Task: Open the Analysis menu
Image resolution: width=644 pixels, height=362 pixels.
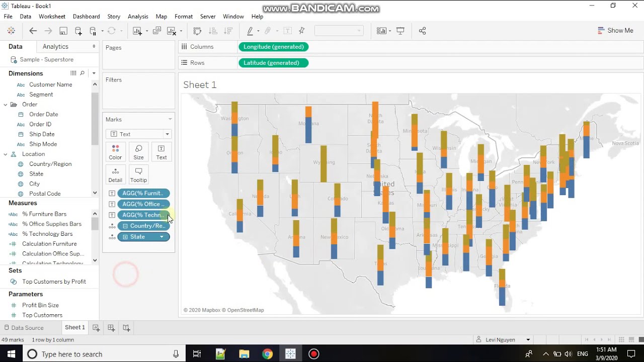Action: pyautogui.click(x=138, y=17)
